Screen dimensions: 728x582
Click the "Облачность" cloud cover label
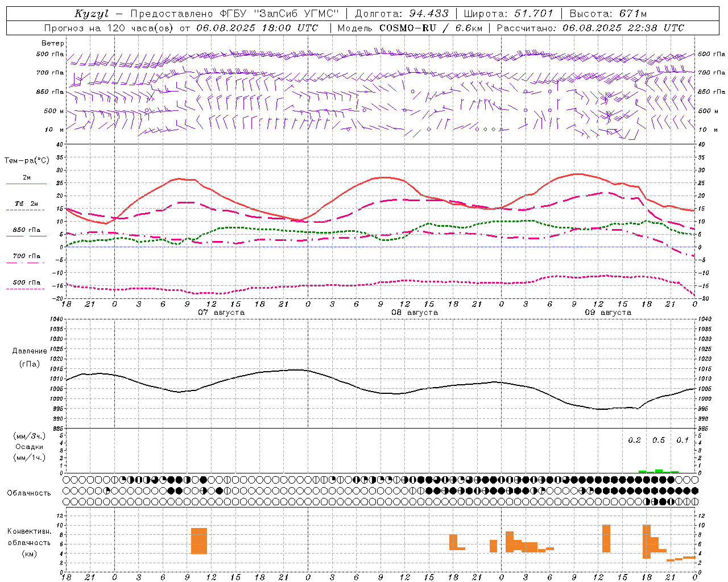pyautogui.click(x=29, y=493)
